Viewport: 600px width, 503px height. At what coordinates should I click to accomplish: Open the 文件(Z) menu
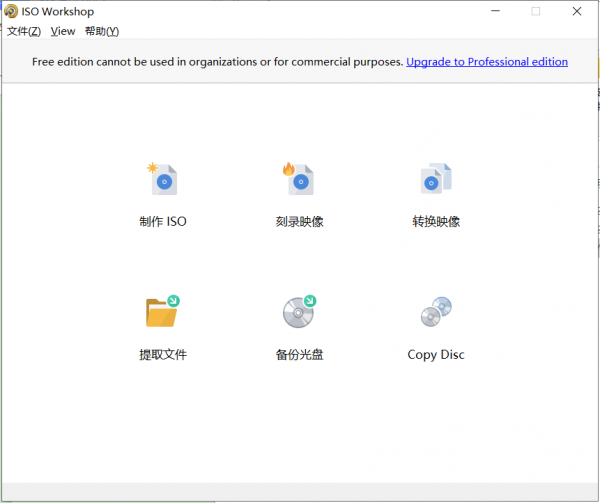click(x=24, y=31)
